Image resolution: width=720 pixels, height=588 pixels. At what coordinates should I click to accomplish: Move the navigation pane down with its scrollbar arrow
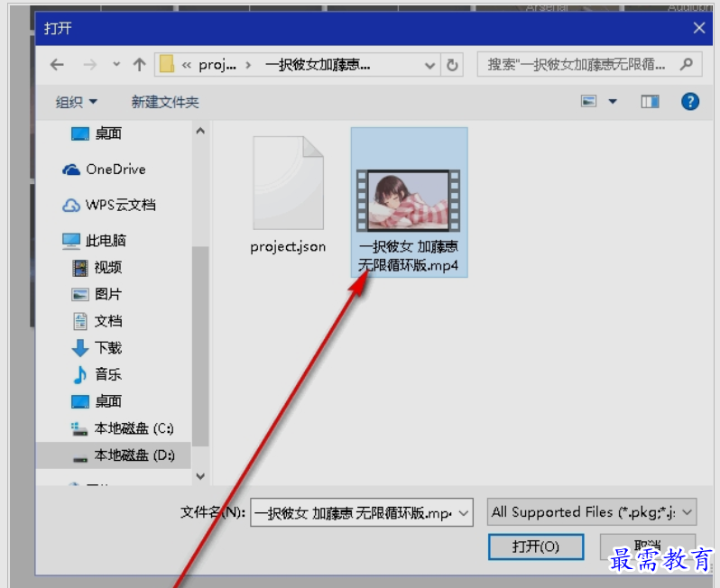(200, 476)
